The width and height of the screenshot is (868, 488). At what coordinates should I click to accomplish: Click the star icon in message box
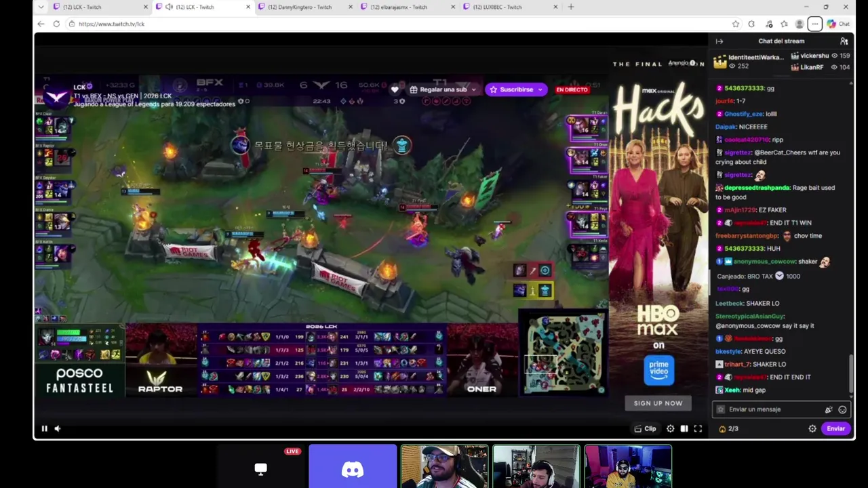coord(721,409)
